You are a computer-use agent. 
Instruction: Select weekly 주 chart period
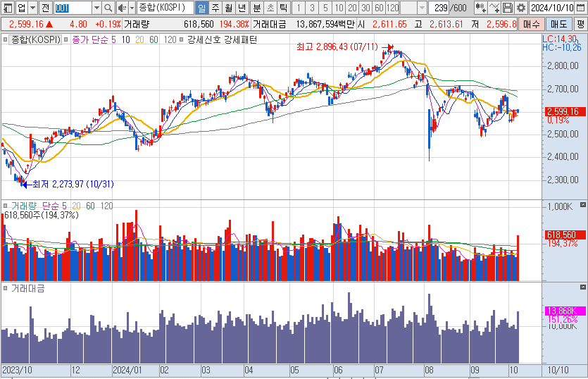[x=215, y=8]
